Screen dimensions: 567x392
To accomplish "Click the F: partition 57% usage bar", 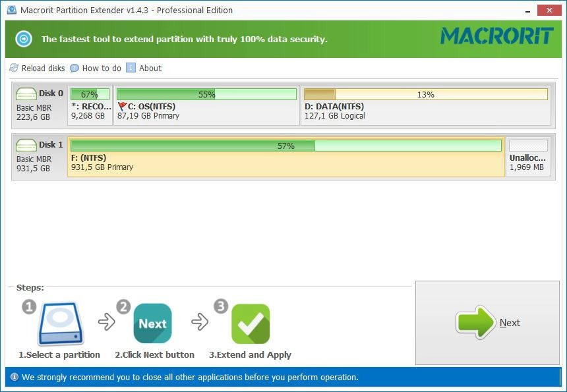I will click(x=286, y=146).
